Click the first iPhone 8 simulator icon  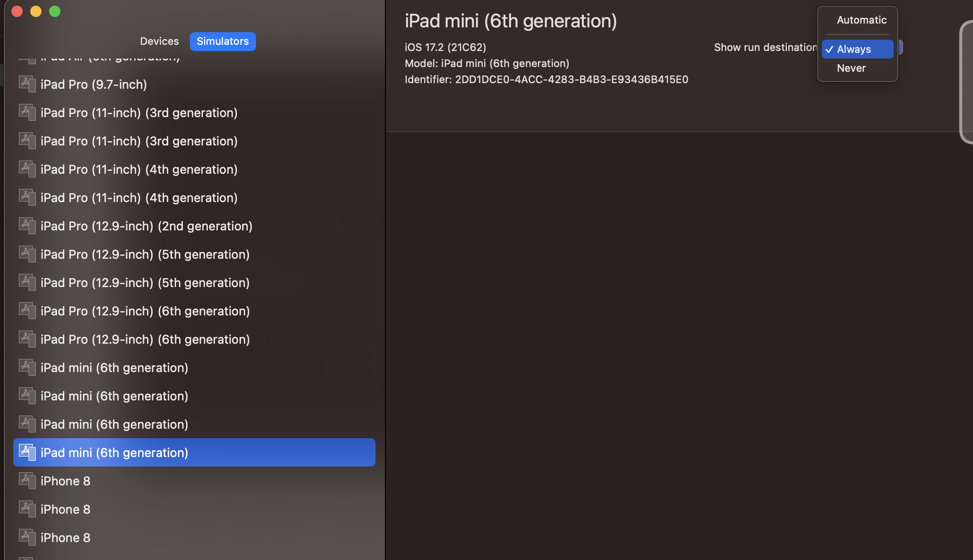tap(27, 481)
